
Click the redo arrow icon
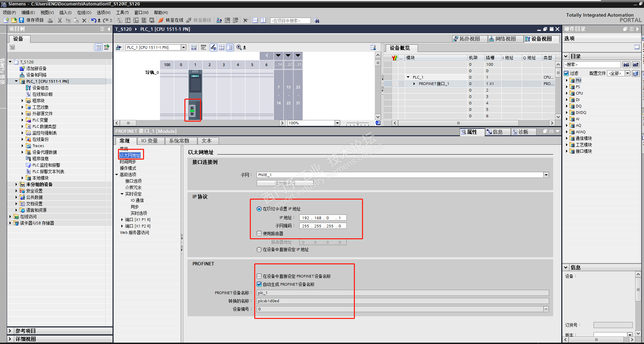[x=105, y=20]
